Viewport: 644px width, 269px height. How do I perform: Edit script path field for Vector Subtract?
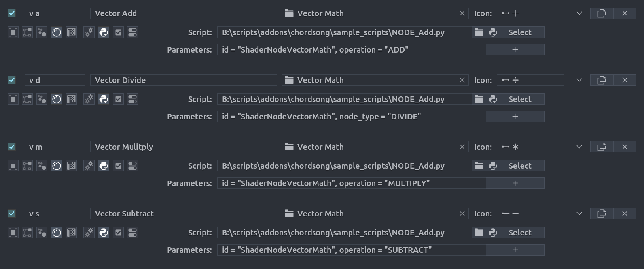345,233
